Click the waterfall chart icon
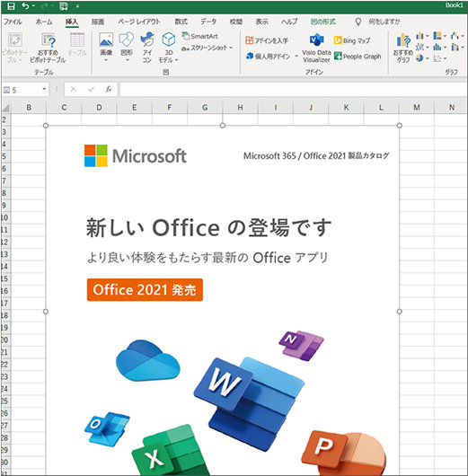Screen dimensions: 468x476 tap(455, 36)
